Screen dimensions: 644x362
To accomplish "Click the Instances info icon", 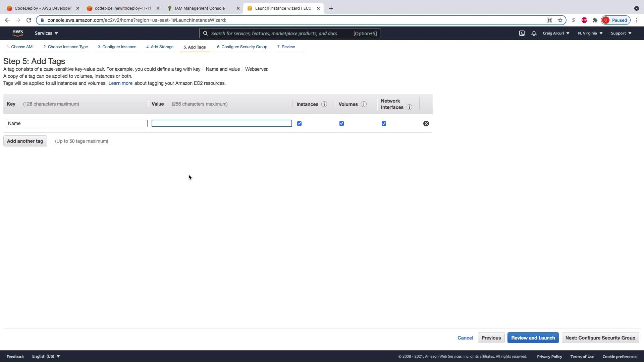I will coord(324,104).
